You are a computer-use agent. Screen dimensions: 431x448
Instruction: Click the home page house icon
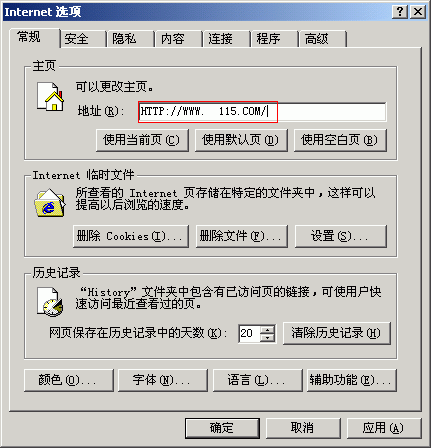pos(50,97)
